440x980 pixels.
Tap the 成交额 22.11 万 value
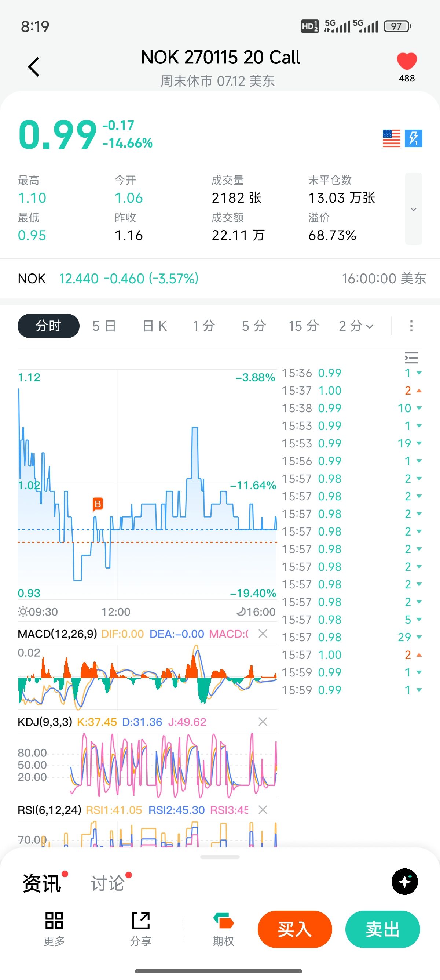[238, 236]
